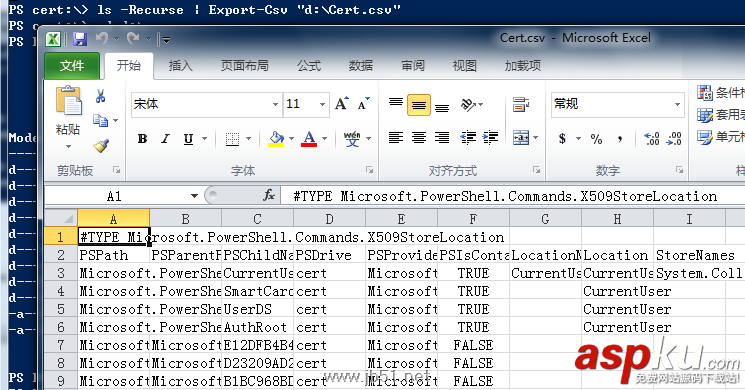Click the Select All corner button

61,218
